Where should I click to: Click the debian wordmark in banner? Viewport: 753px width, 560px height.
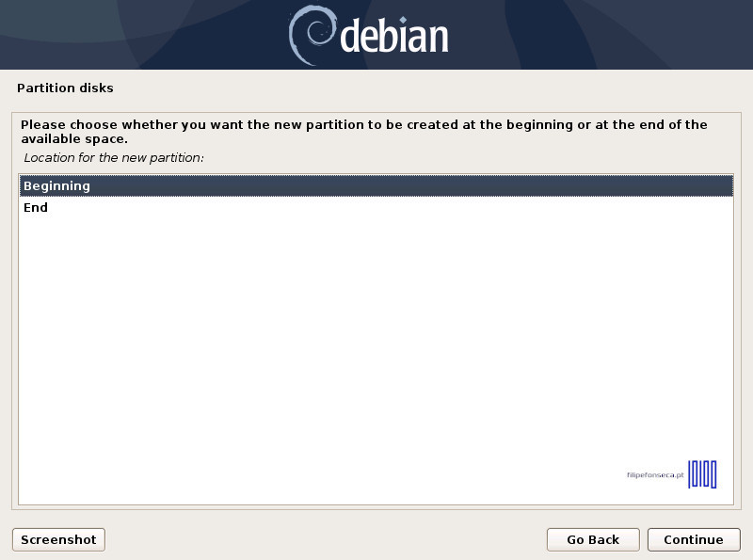point(394,35)
